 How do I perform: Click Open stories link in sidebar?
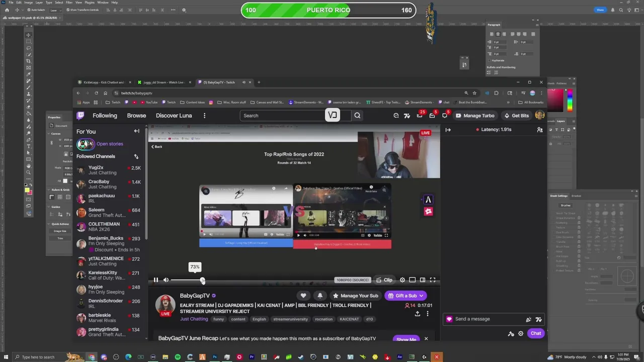coord(110,144)
